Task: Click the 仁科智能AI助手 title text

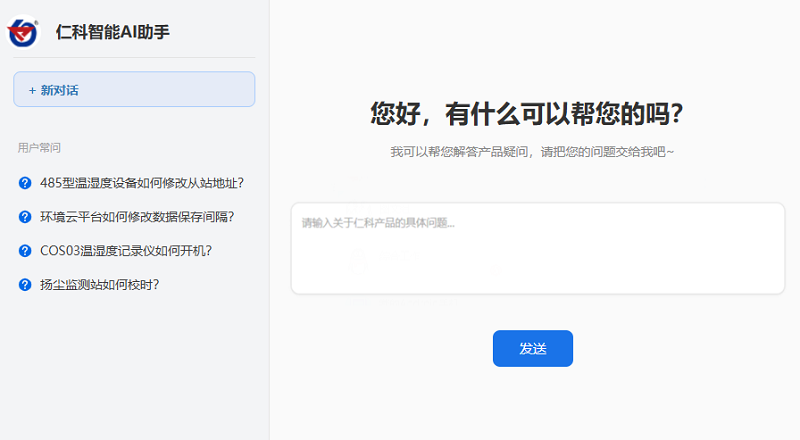Action: [x=113, y=32]
